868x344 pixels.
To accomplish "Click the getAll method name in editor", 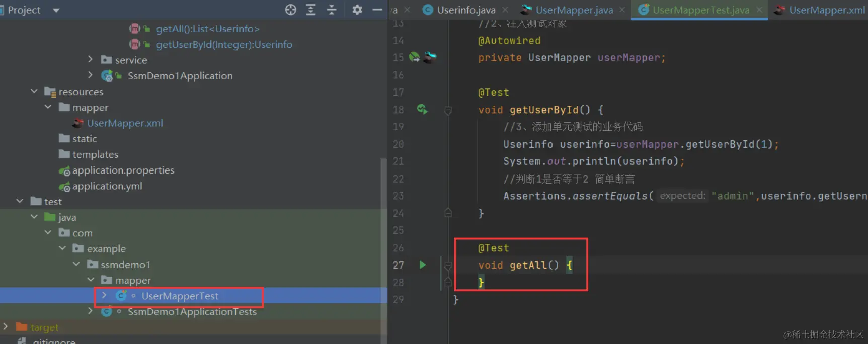I will pyautogui.click(x=528, y=265).
